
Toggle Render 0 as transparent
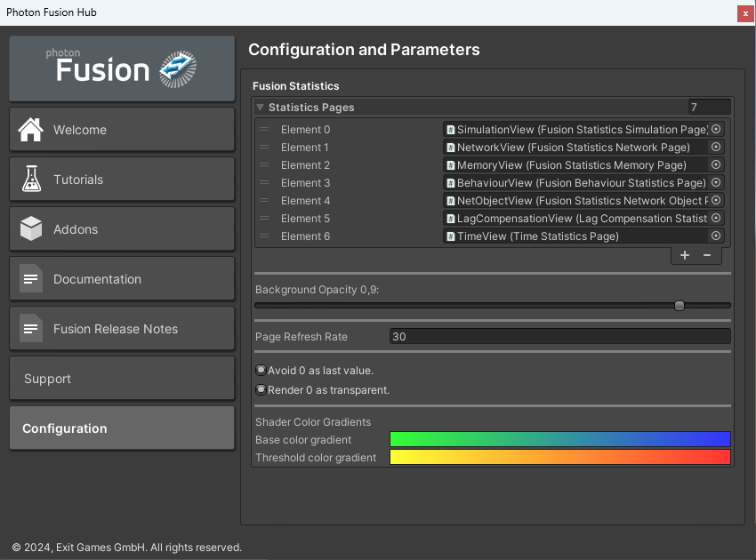pos(261,389)
